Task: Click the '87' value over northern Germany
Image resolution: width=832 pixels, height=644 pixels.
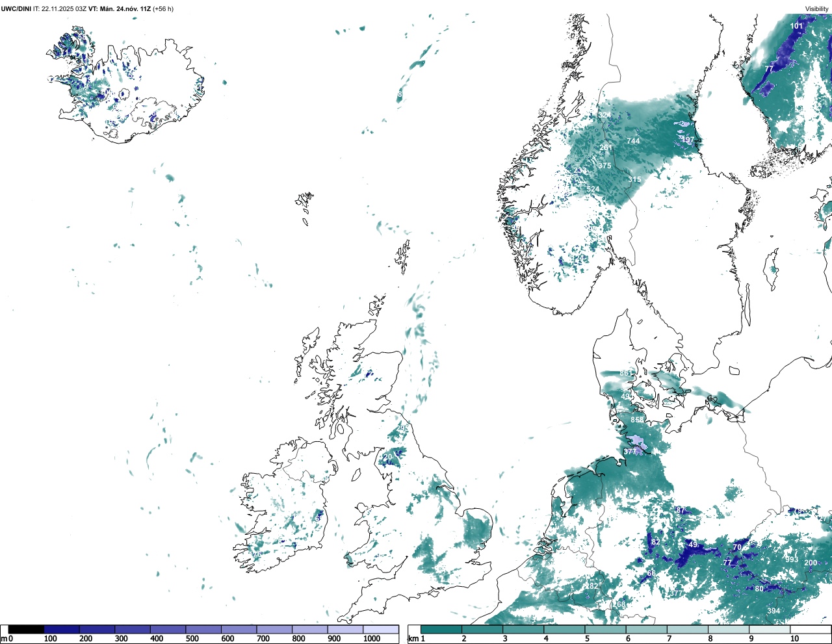Action: pyautogui.click(x=681, y=511)
